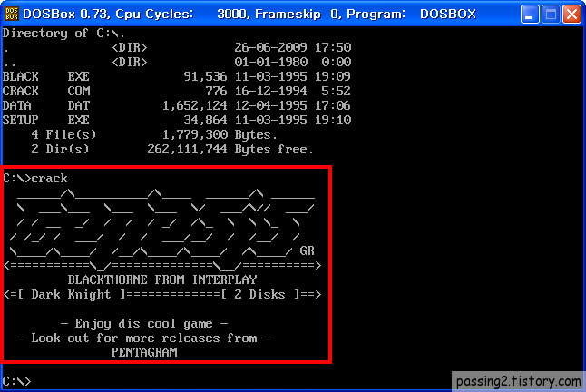Select the CRACK COM file name
The width and height of the screenshot is (586, 392).
[x=46, y=91]
